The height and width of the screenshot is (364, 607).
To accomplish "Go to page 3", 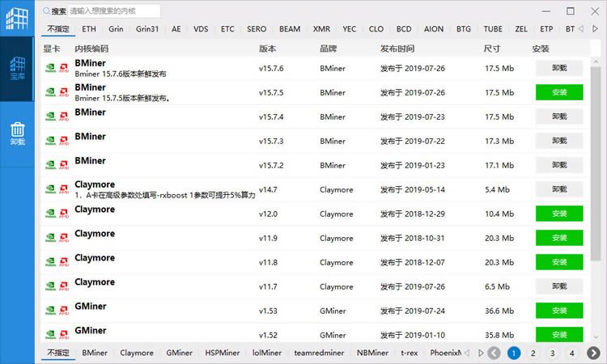I will (x=553, y=353).
